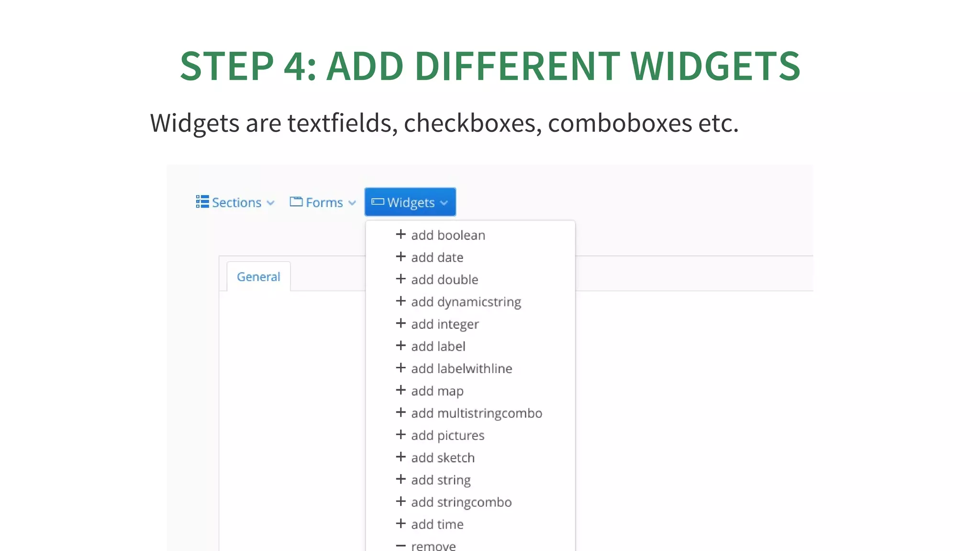Click the Widgets chevron arrow

(444, 203)
